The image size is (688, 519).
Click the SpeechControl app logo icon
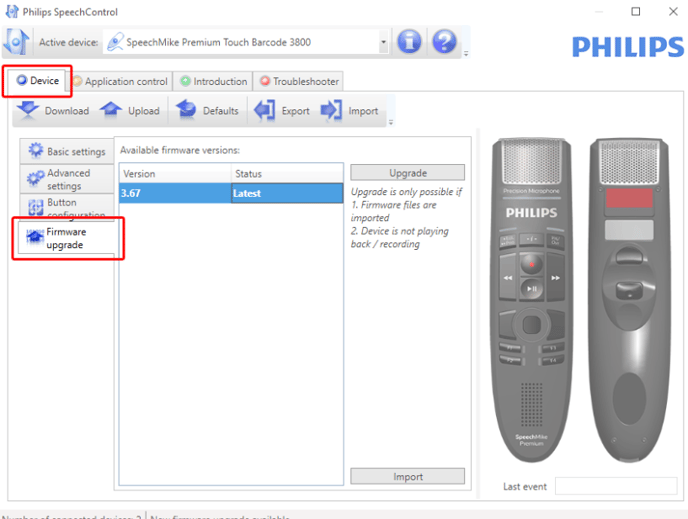click(x=16, y=42)
